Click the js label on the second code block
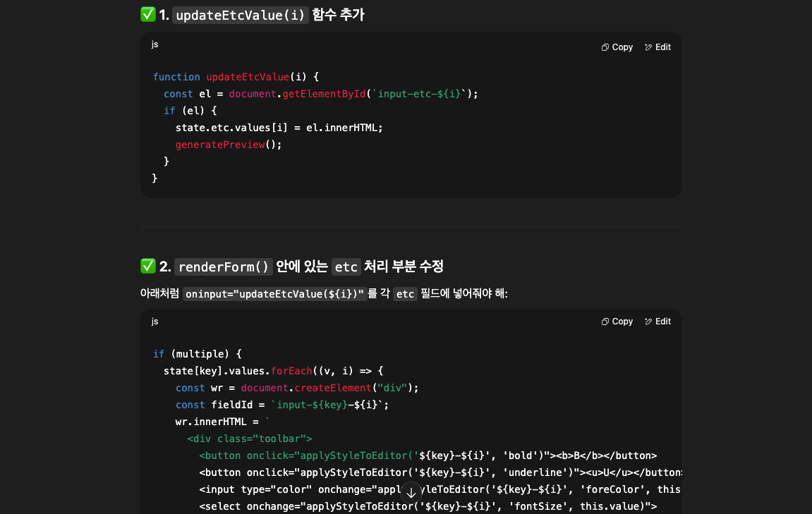The height and width of the screenshot is (514, 812). click(x=154, y=321)
